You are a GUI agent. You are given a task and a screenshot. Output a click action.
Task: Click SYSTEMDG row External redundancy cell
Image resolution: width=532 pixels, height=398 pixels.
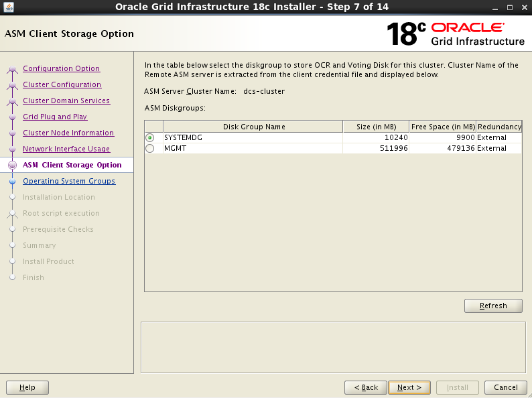(x=499, y=138)
